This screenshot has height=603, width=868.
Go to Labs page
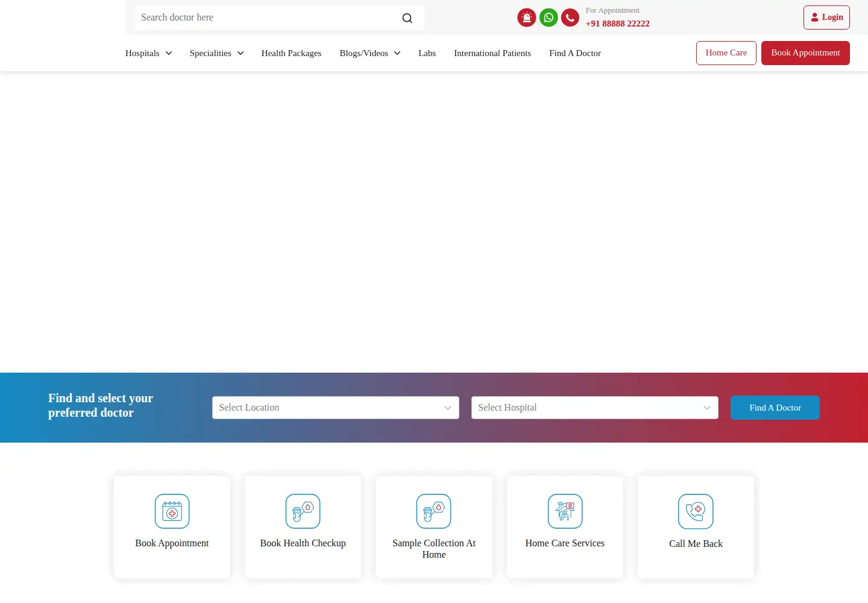(427, 53)
